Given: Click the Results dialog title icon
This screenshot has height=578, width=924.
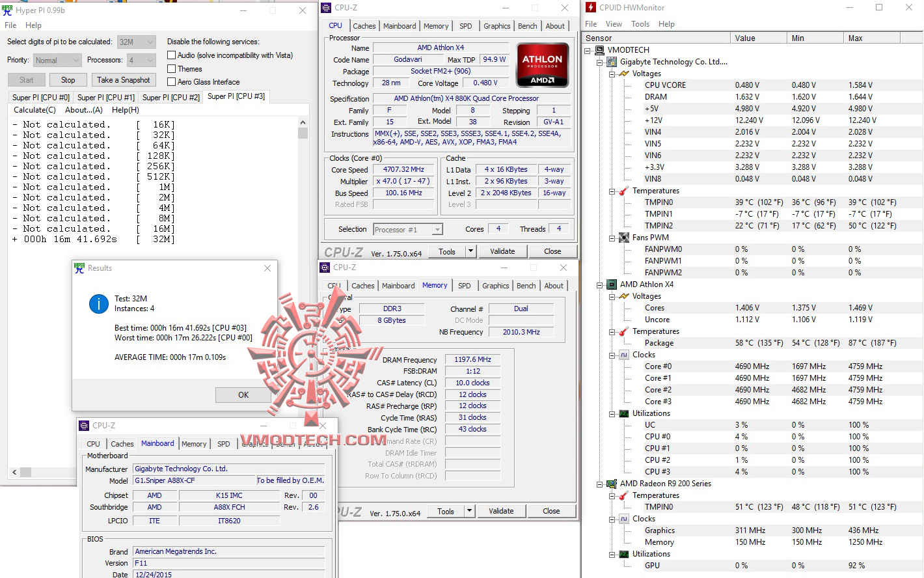Looking at the screenshot, I should (x=79, y=268).
